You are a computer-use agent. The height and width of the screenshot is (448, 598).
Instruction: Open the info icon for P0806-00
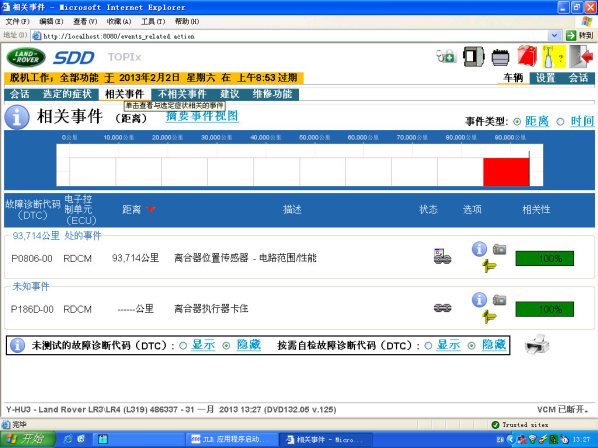pos(479,249)
